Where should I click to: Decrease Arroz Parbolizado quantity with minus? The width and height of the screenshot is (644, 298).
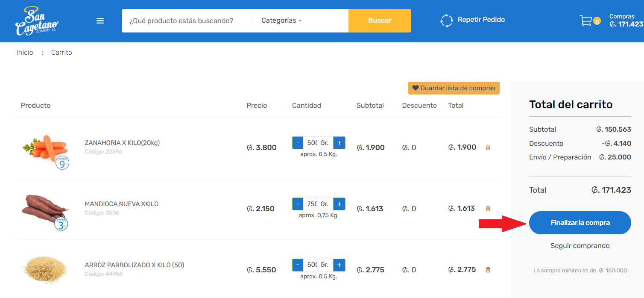click(x=298, y=265)
